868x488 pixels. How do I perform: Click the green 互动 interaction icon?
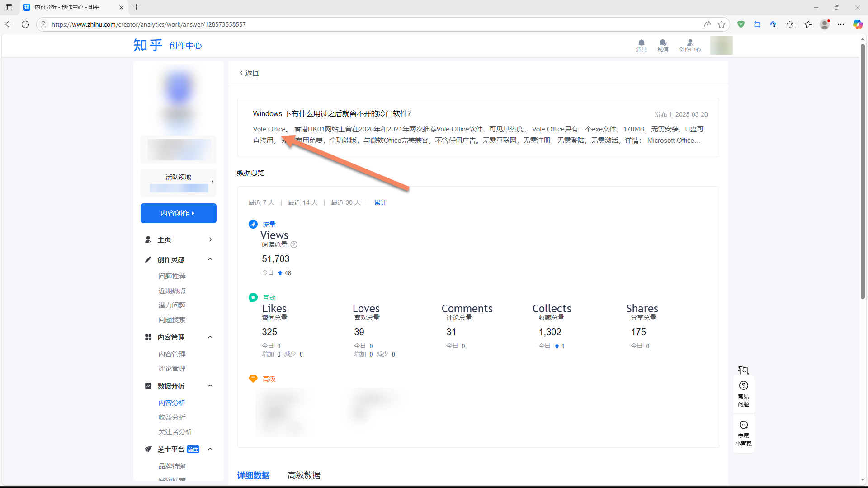(x=253, y=297)
